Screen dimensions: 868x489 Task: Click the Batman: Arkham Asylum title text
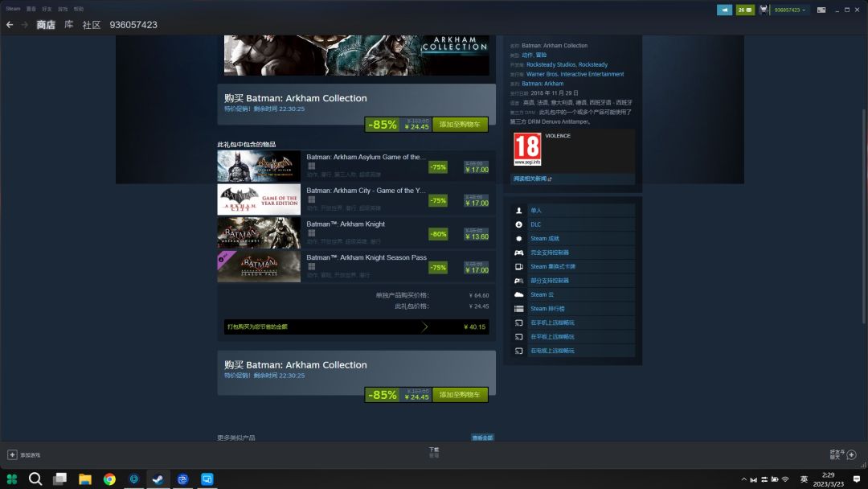366,158
